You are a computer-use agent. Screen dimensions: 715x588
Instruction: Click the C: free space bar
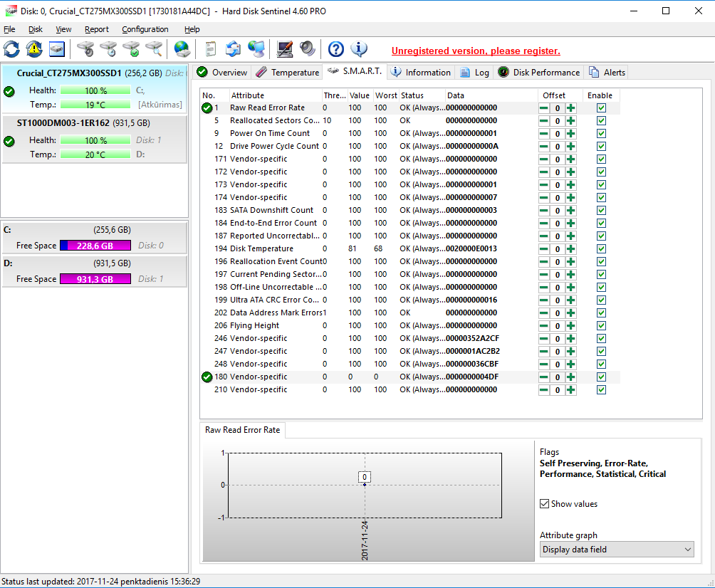click(x=95, y=246)
